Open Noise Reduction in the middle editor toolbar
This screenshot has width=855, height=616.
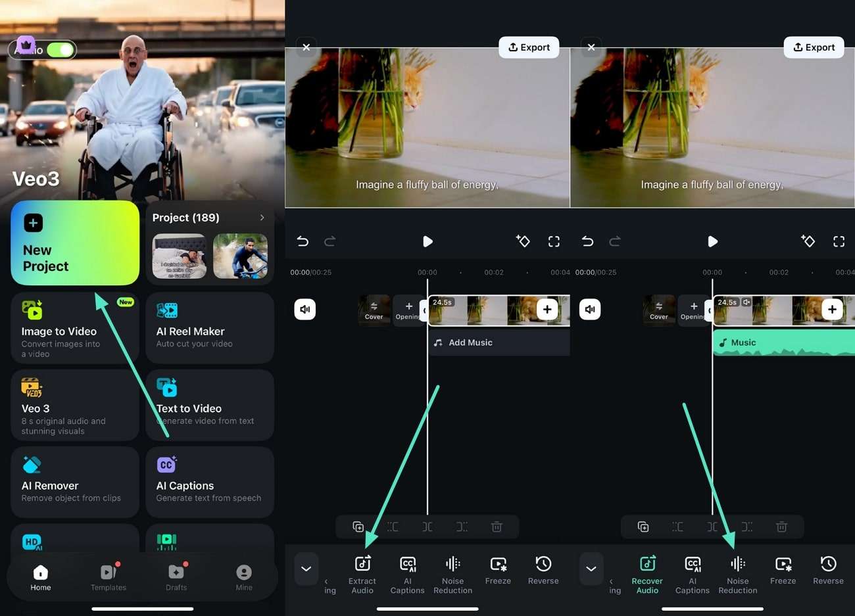click(x=453, y=575)
